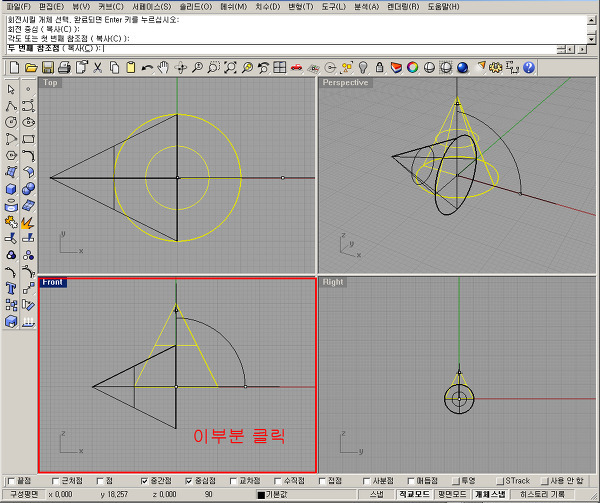Toggle the 매듭점 osnap checkbox

(x=411, y=481)
